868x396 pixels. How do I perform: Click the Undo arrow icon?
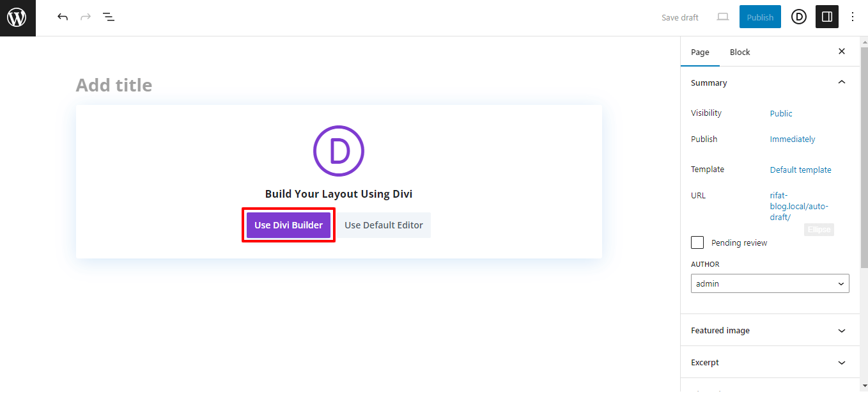click(x=62, y=17)
